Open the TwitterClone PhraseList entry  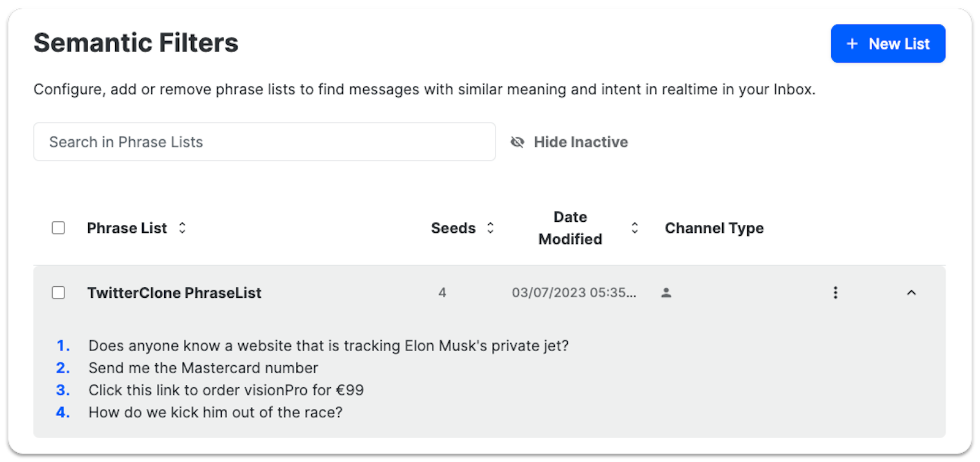(175, 293)
